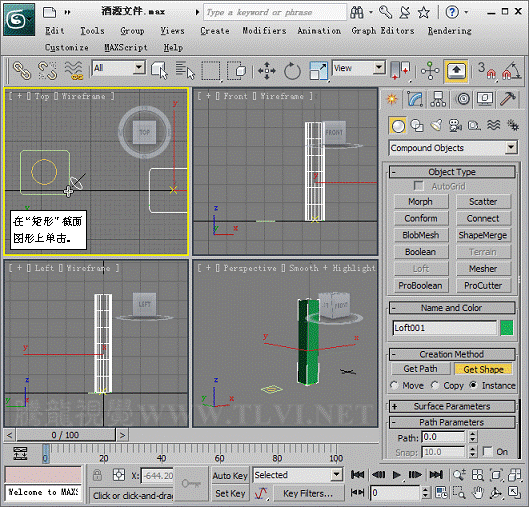The width and height of the screenshot is (529, 507).
Task: Click the Loft001 name field
Action: coord(445,328)
